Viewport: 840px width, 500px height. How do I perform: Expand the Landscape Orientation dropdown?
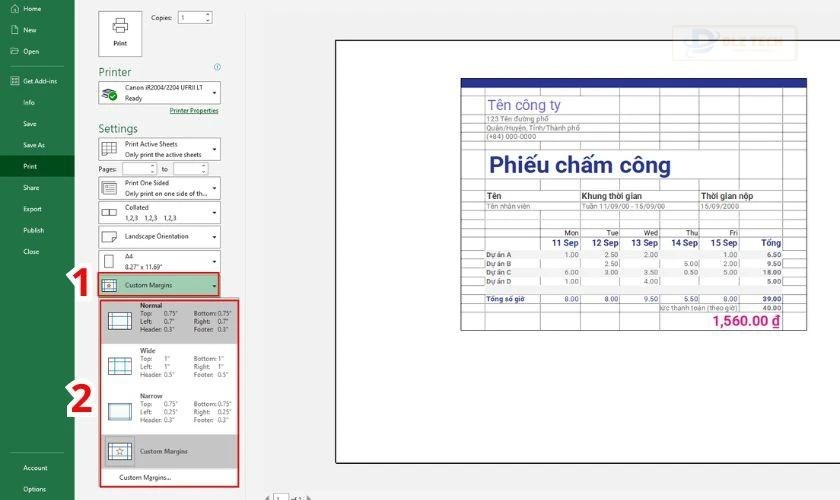pyautogui.click(x=215, y=237)
